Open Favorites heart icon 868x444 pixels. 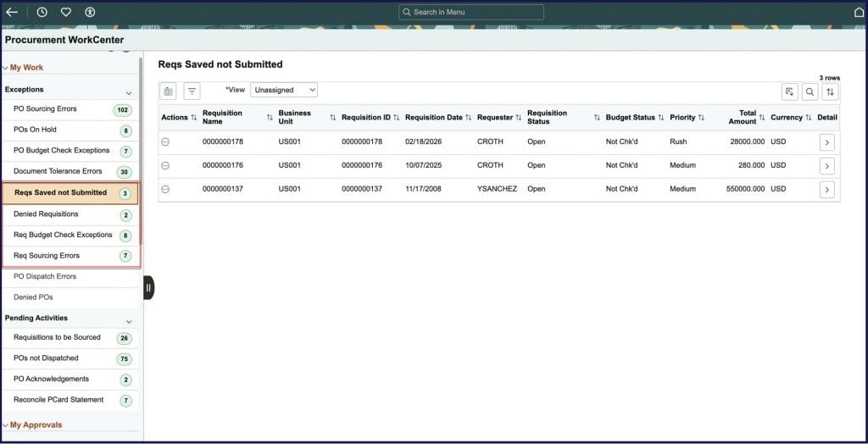click(x=66, y=12)
